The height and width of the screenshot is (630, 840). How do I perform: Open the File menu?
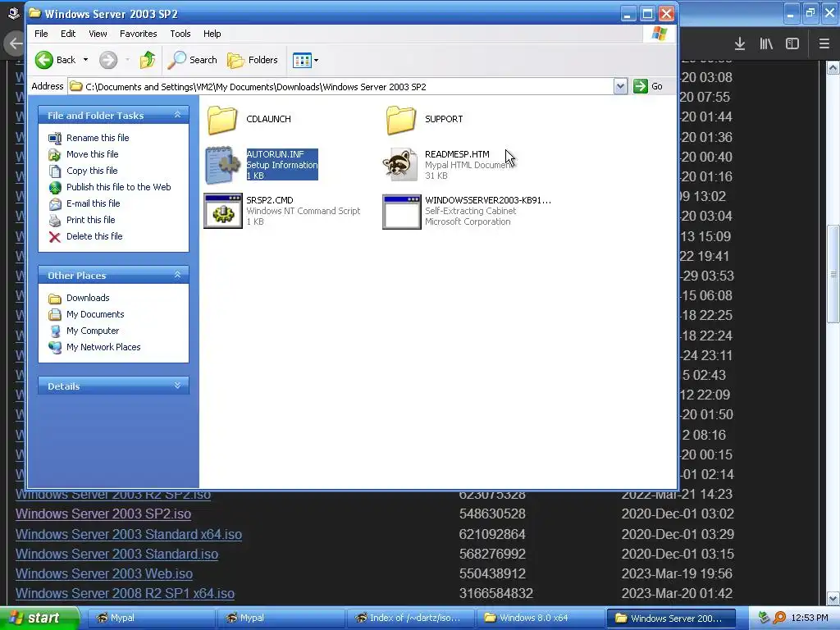click(x=41, y=34)
